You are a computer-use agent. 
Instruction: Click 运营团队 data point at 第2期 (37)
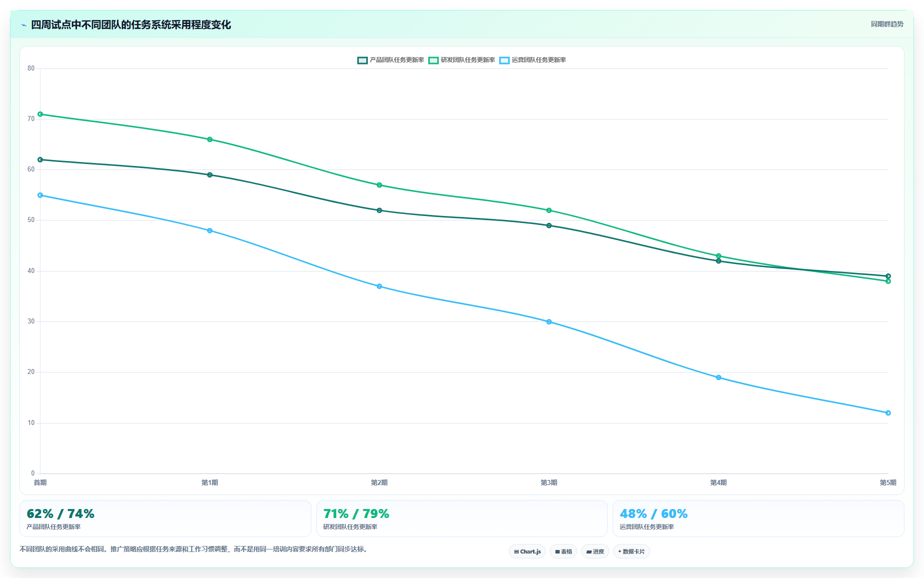(x=379, y=286)
